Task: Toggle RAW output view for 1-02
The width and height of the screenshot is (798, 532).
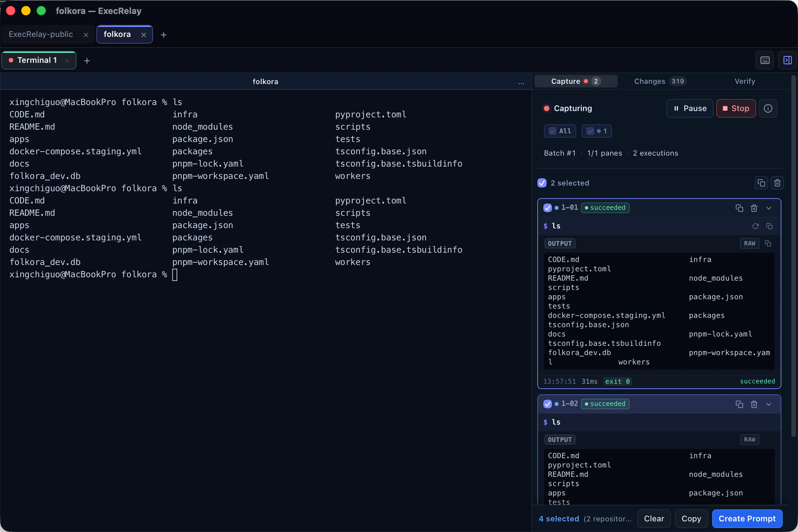Action: pos(749,440)
